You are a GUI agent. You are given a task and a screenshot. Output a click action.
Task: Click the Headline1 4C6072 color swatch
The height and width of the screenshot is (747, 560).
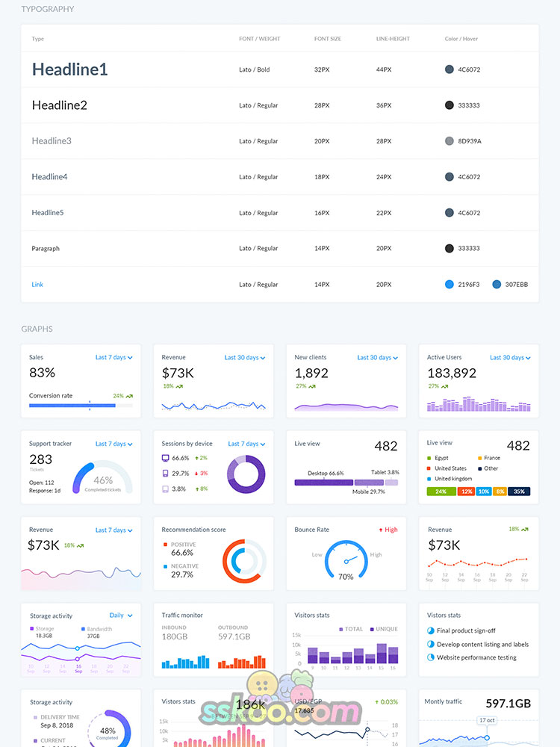[449, 69]
